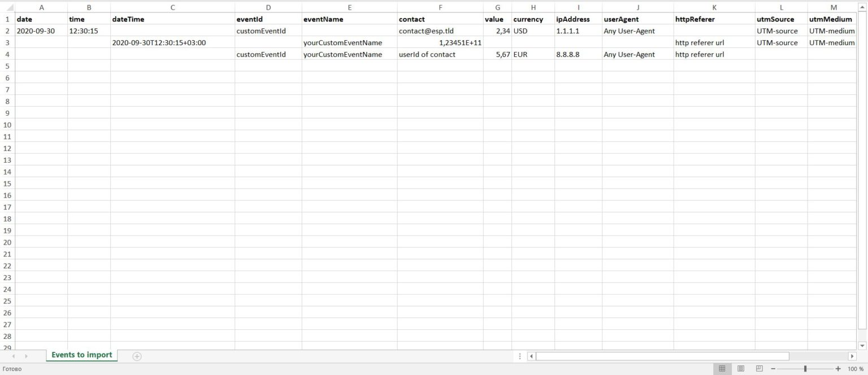
Task: Select http referer url in row 3
Action: tap(714, 42)
